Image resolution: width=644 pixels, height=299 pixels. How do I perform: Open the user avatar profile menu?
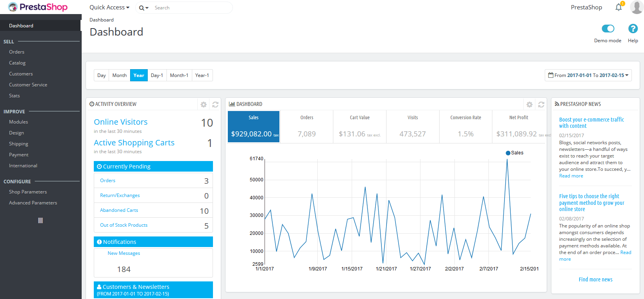[x=636, y=7]
